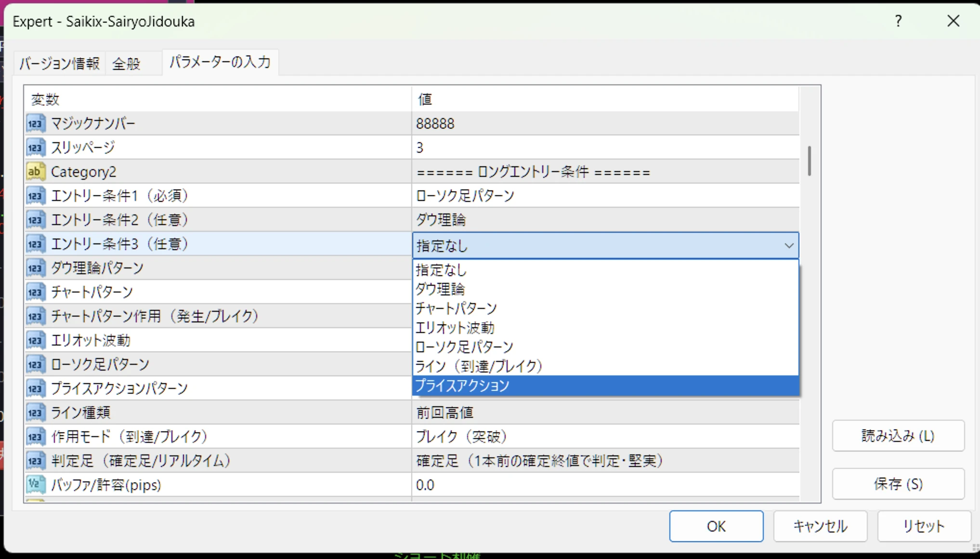
Task: Collapse the 指定なし dropdown via its arrow
Action: click(x=789, y=246)
